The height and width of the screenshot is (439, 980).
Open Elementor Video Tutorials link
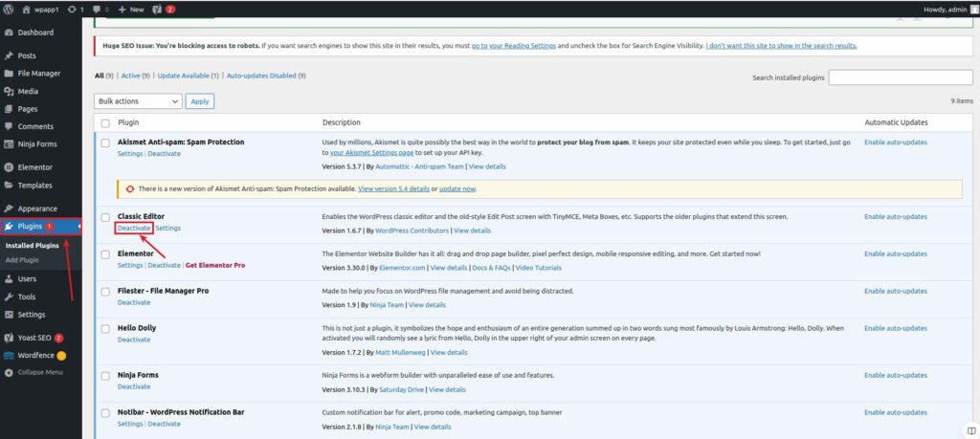pyautogui.click(x=538, y=268)
